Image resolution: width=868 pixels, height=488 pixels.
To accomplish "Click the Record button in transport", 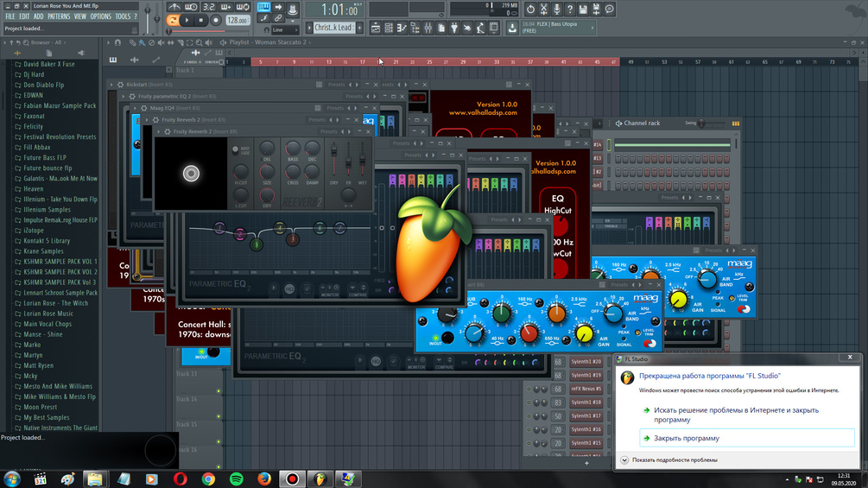I will click(216, 21).
